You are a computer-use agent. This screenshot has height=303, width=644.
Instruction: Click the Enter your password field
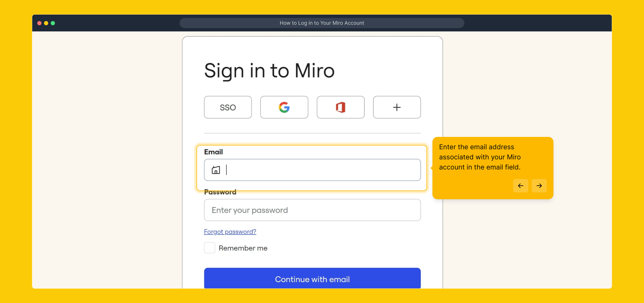(312, 210)
